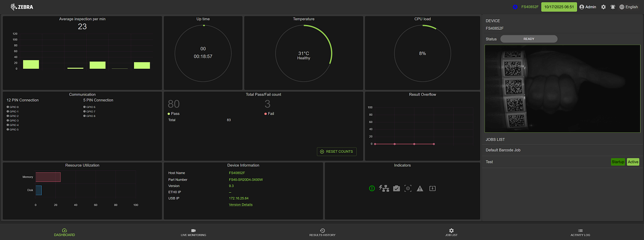The image size is (644, 240).
Task: Toggle the Pass legend item
Action: 173,114
